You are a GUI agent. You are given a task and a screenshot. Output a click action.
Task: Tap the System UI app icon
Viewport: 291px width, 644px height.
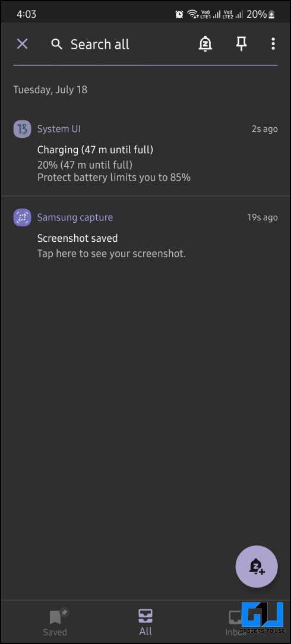22,129
